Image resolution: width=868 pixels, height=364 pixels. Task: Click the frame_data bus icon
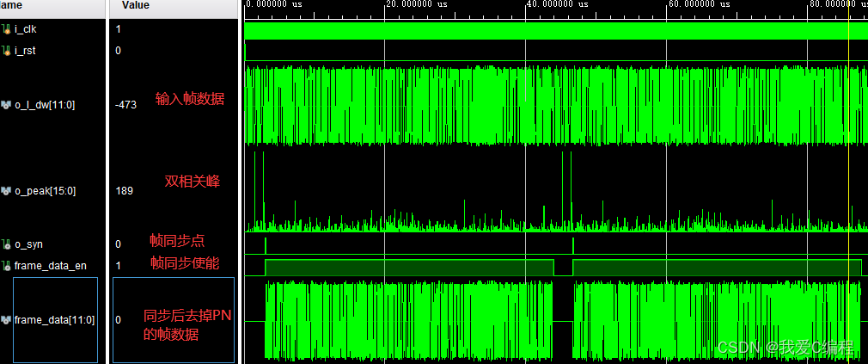[7, 319]
